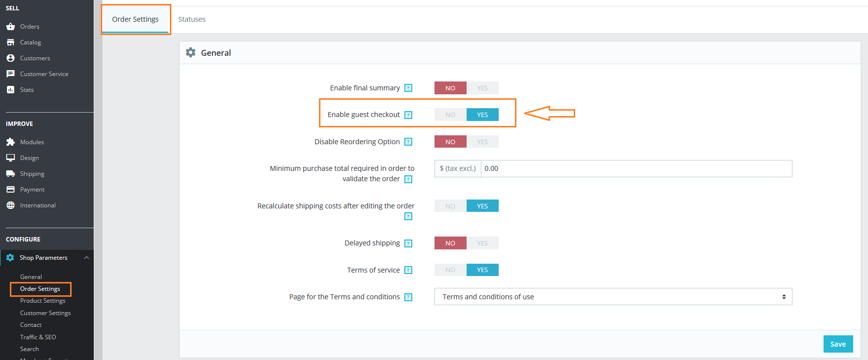
Task: Open Terms and conditions page dropdown
Action: 613,297
